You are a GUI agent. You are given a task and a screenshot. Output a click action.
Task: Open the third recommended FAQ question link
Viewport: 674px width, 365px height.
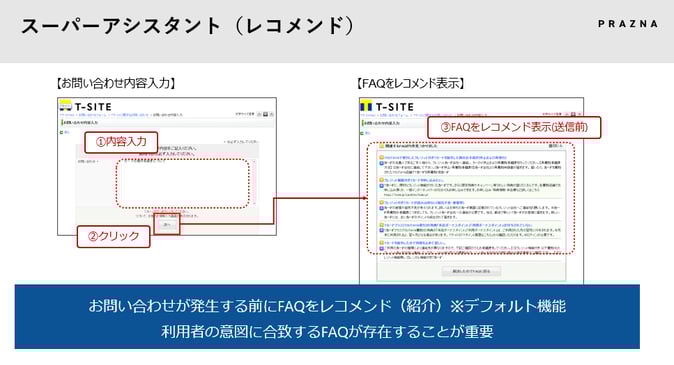coord(424,202)
